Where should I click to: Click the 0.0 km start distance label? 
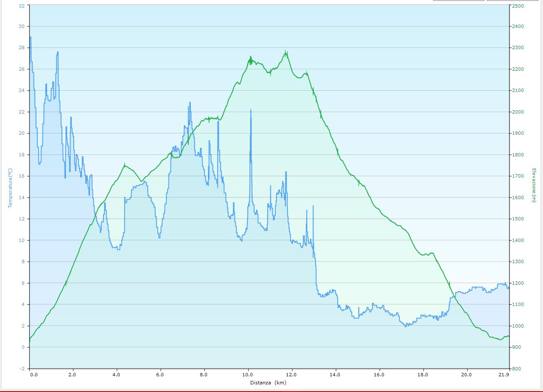coord(34,375)
